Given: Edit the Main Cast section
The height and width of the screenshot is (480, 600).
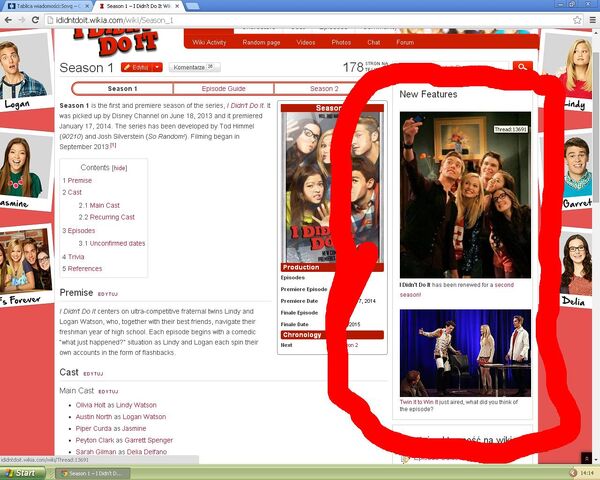Looking at the screenshot, I should (x=108, y=392).
